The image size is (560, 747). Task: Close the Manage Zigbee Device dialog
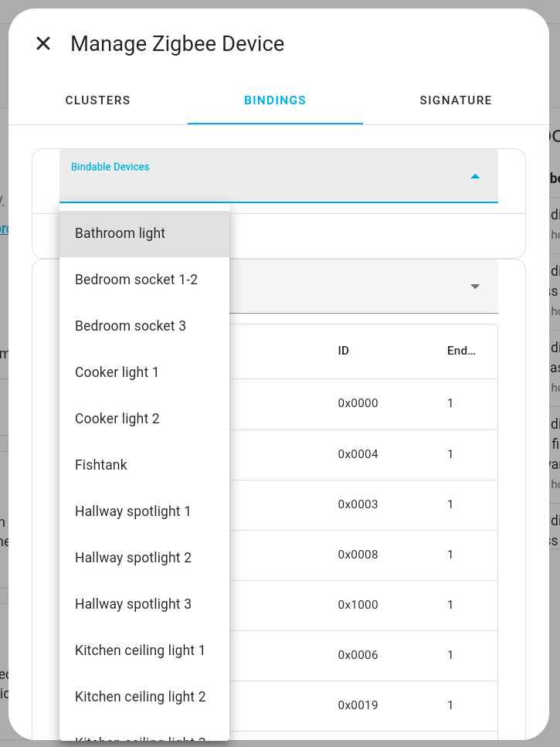[43, 44]
